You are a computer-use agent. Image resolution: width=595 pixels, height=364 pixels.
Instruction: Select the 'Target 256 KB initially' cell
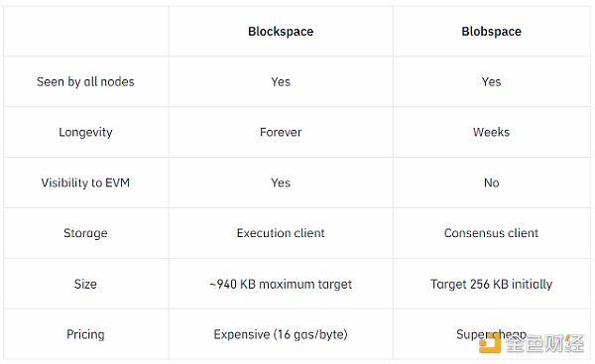[492, 284]
